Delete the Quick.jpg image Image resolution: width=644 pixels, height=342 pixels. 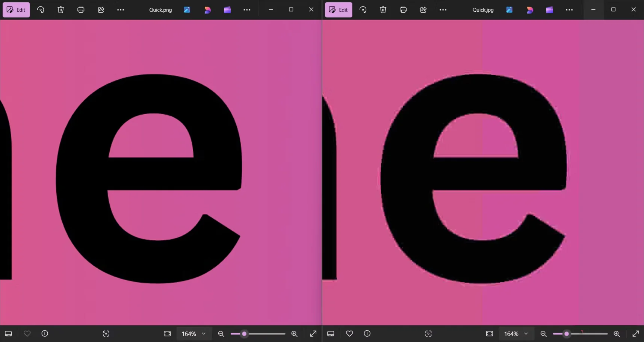tap(383, 10)
